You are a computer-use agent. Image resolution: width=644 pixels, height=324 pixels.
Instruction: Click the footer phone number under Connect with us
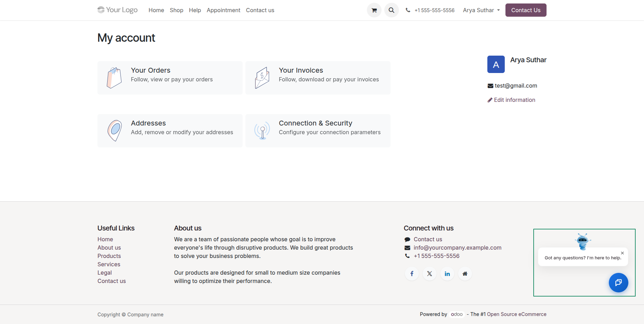point(437,256)
